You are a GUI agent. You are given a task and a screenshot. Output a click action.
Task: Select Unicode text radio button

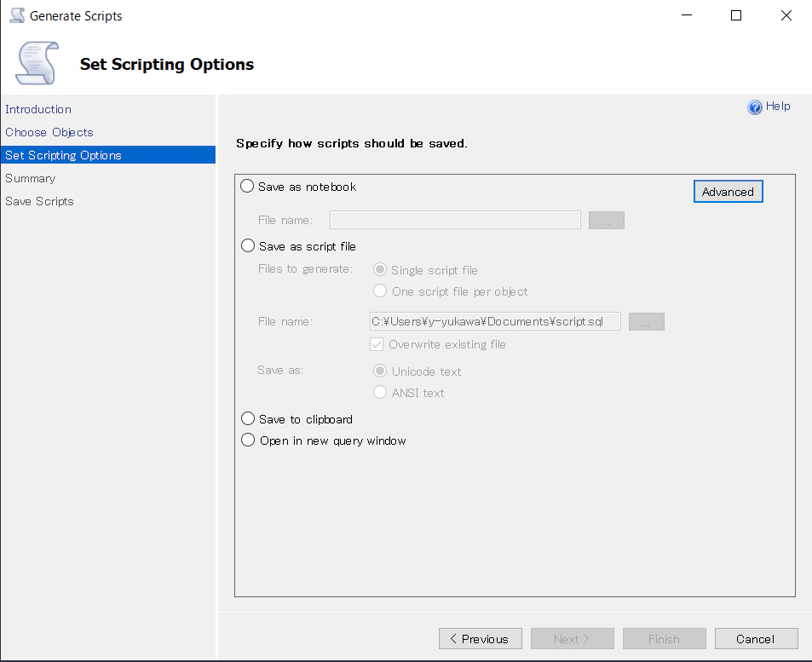(380, 371)
